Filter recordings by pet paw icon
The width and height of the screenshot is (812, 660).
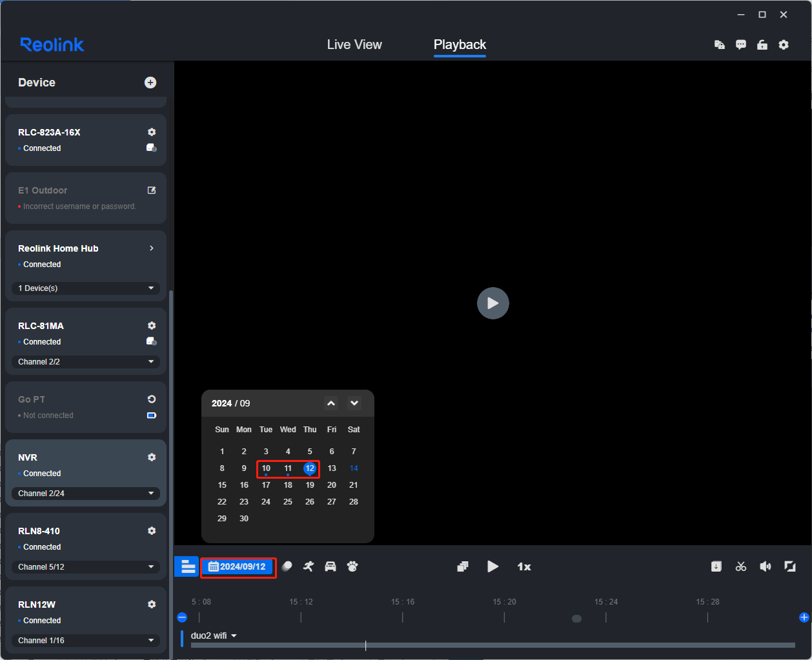(352, 566)
